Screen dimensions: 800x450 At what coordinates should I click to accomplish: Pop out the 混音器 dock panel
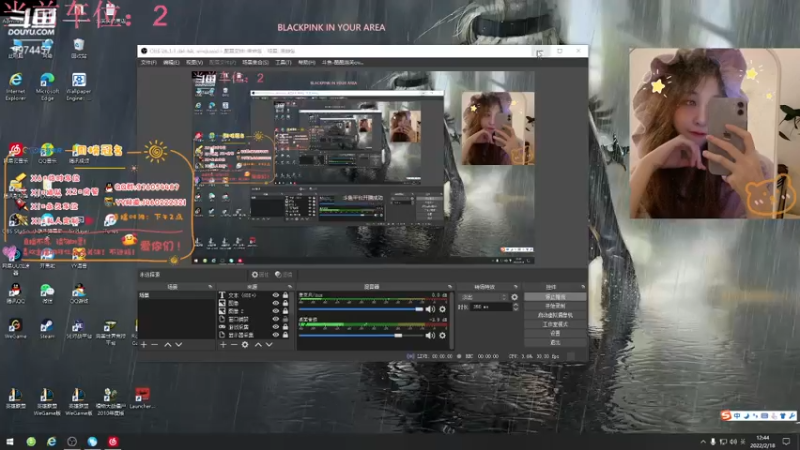point(449,287)
